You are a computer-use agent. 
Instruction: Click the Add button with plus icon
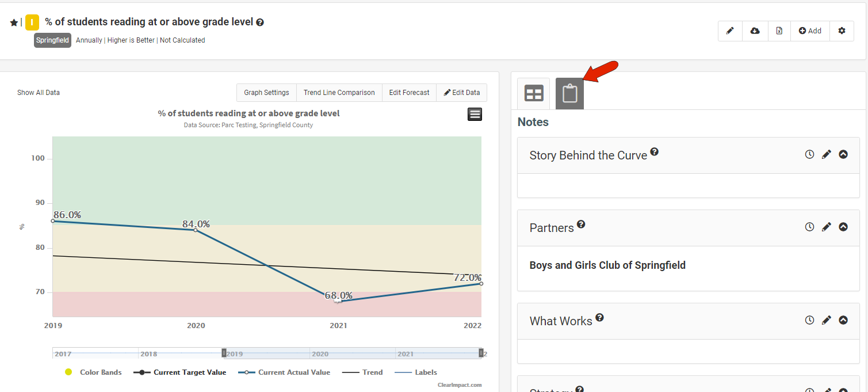810,31
